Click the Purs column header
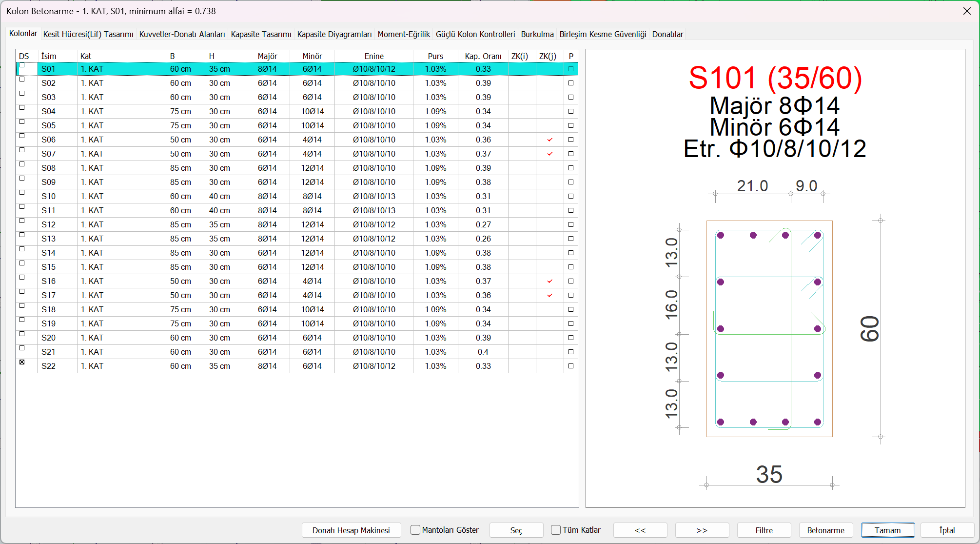The height and width of the screenshot is (544, 980). (435, 56)
